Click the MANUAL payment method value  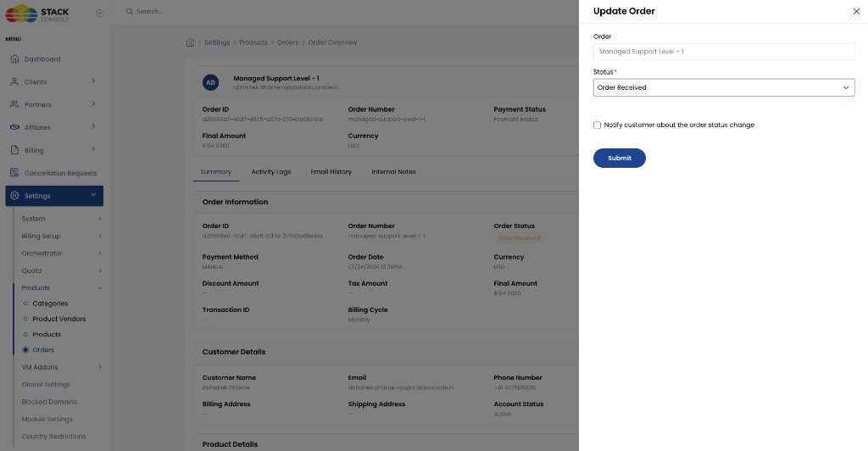click(x=214, y=267)
